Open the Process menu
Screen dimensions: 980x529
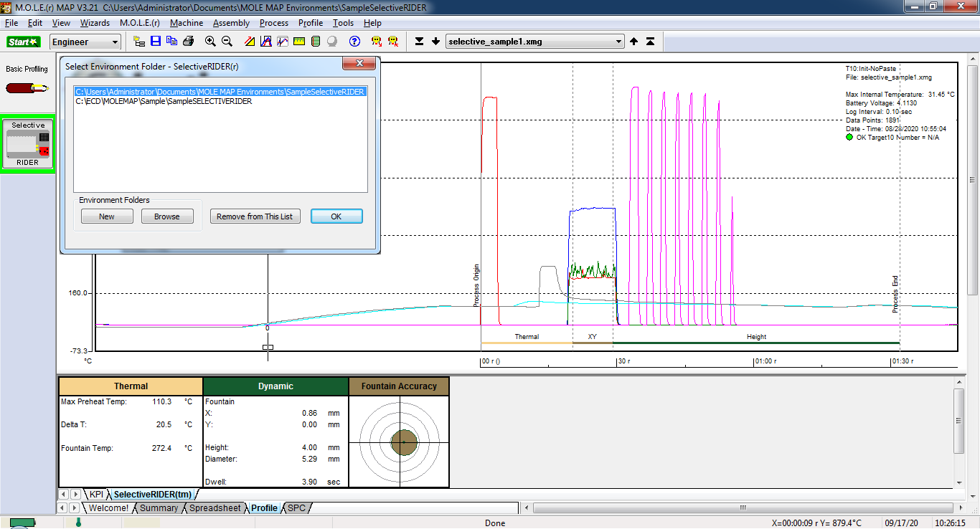point(274,23)
